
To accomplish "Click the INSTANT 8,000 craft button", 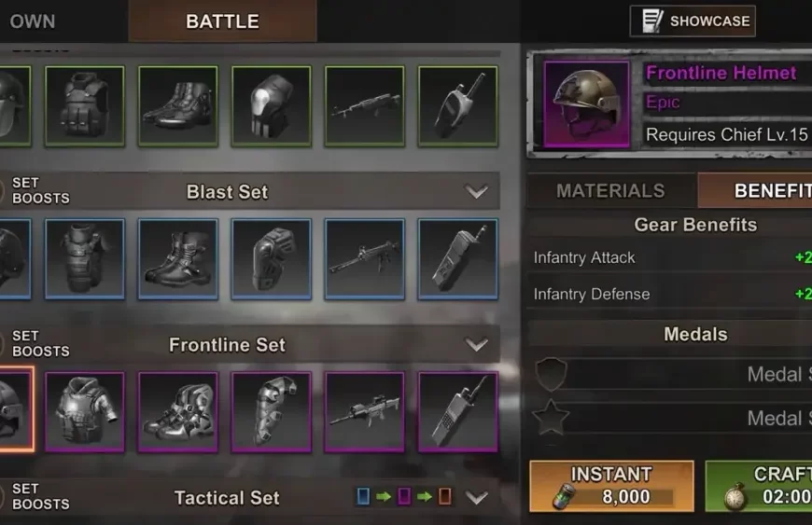I will coord(611,486).
